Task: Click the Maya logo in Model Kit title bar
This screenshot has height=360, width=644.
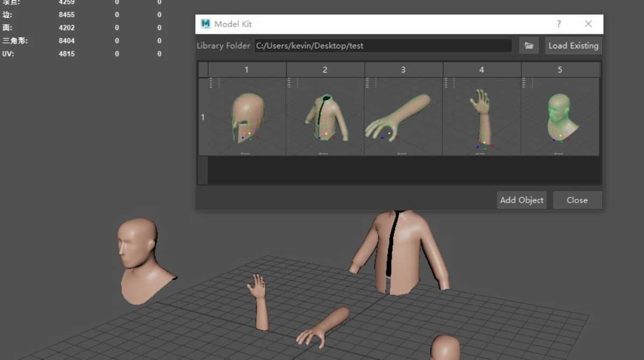Action: click(x=206, y=24)
